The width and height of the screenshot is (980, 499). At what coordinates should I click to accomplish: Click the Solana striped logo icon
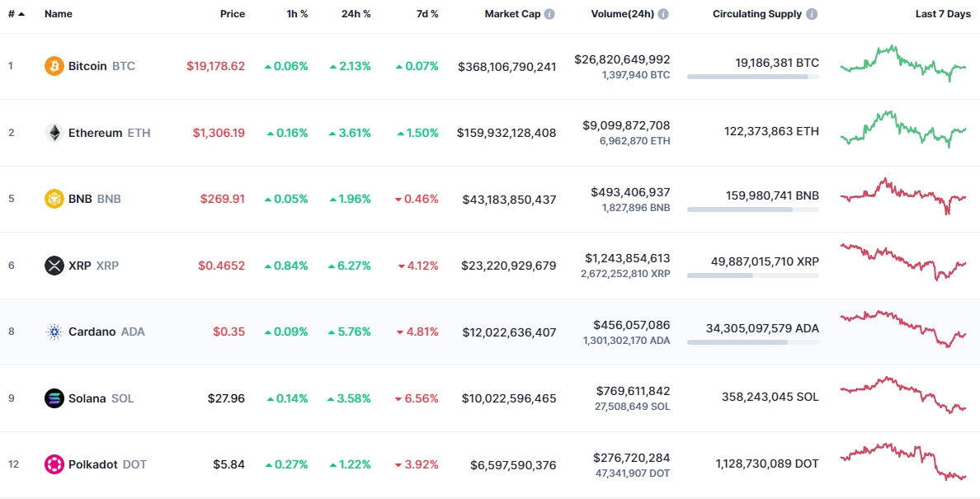(x=54, y=398)
